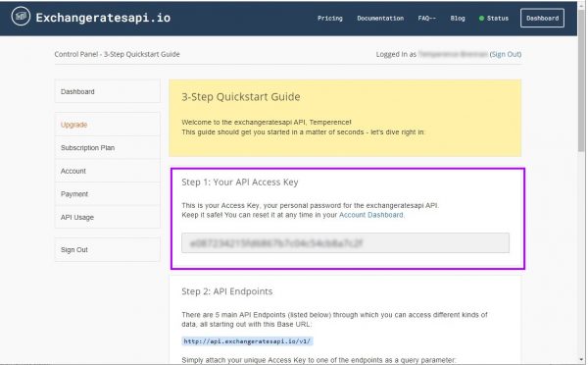Click the 'Control Panel - 3-Step Quickstart Guide' breadcrumb

tap(117, 54)
